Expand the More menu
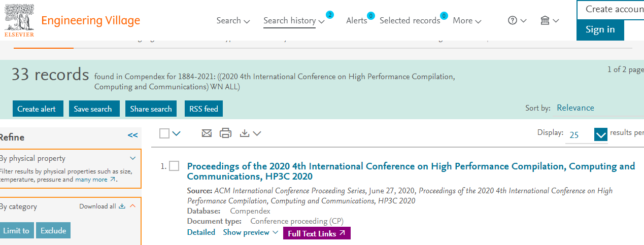The width and height of the screenshot is (644, 245). pyautogui.click(x=467, y=21)
